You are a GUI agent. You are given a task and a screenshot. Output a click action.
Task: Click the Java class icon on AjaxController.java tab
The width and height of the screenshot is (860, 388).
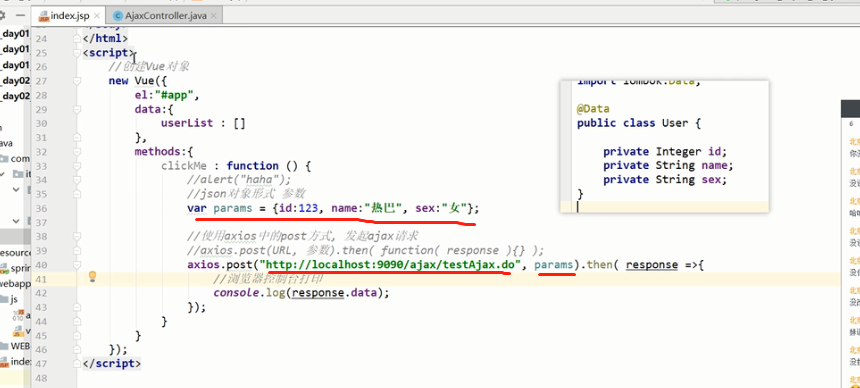(x=118, y=16)
